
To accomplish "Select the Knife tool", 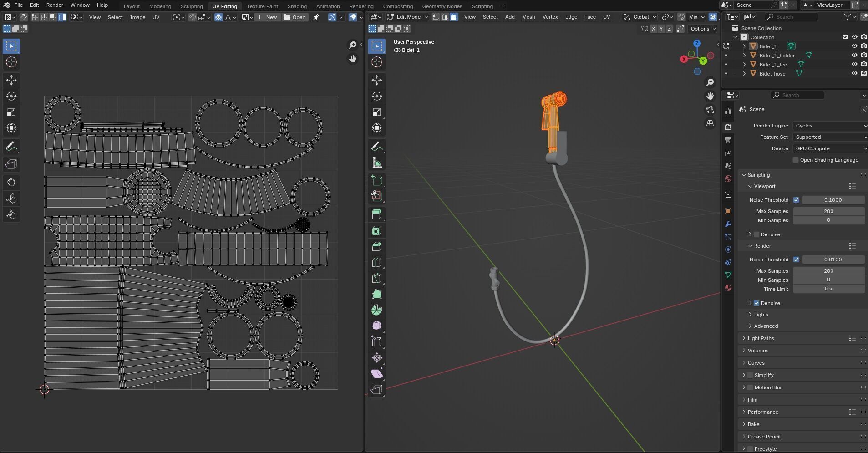I will 377,278.
